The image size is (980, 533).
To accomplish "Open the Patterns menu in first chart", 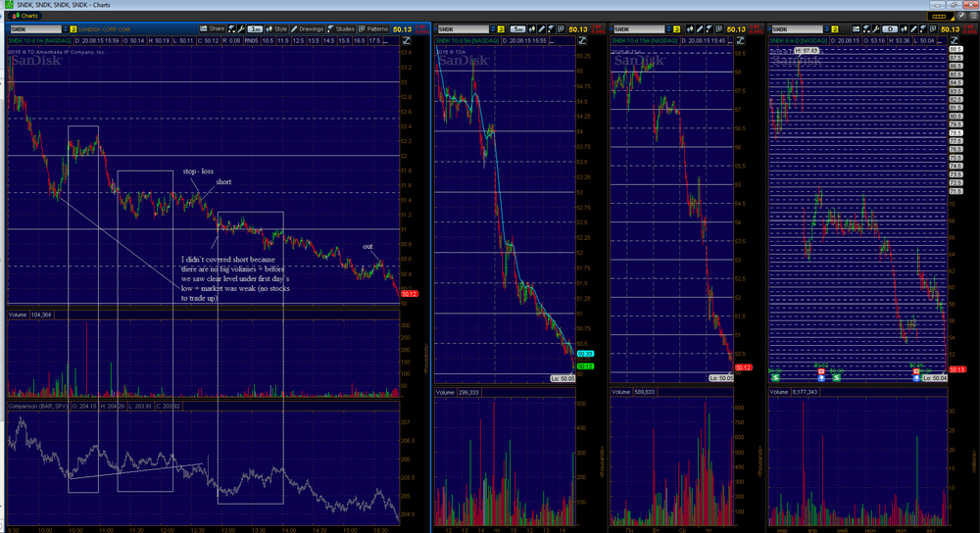I will [372, 28].
